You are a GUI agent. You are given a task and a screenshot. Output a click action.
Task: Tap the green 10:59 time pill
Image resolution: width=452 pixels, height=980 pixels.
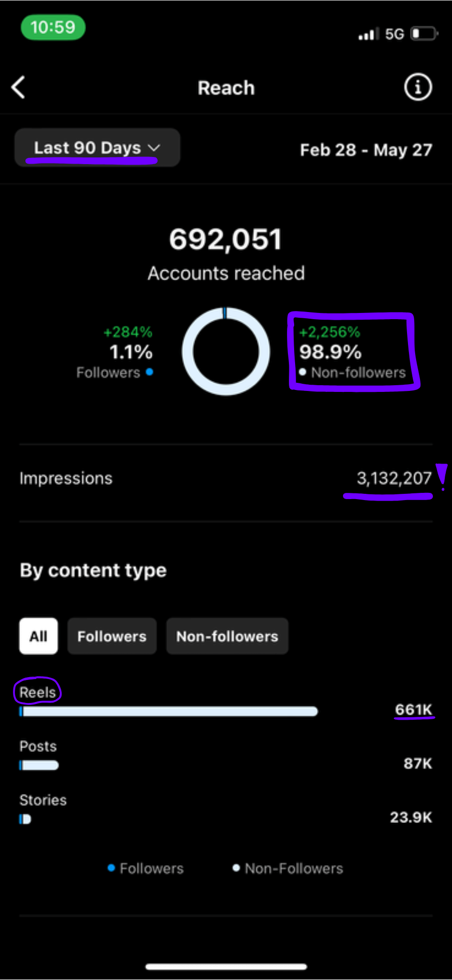53,27
